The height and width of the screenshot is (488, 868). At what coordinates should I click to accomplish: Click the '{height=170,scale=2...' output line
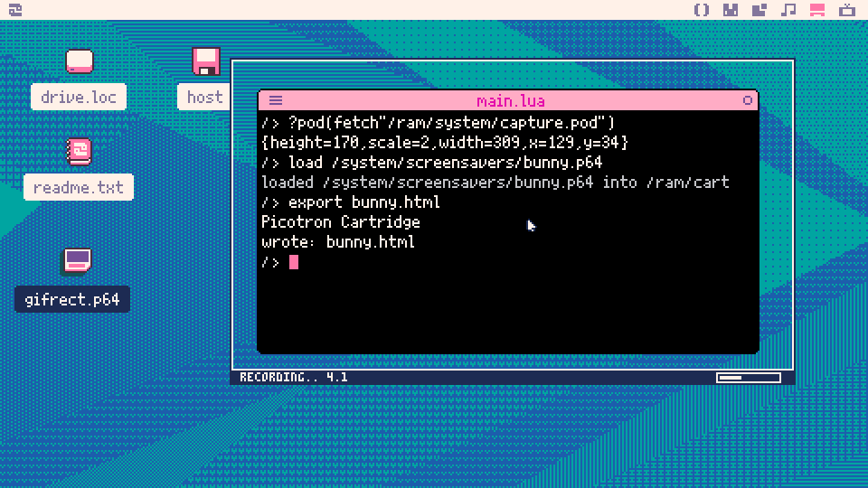[445, 143]
